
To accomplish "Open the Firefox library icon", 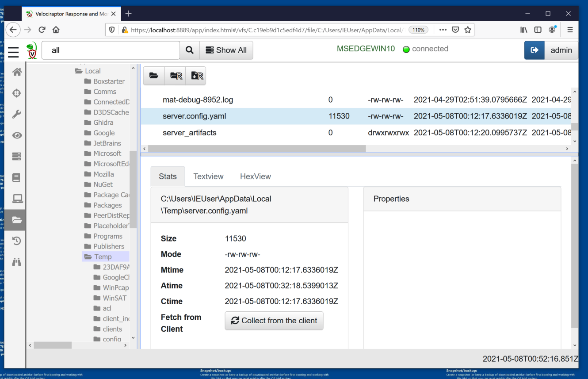I will coord(524,30).
